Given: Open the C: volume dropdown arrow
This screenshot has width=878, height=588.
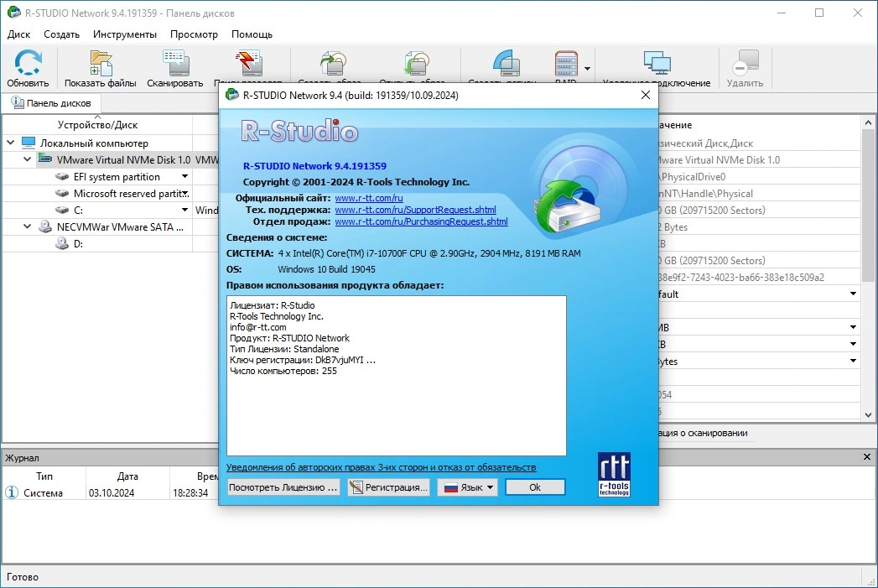Looking at the screenshot, I should click(x=184, y=210).
